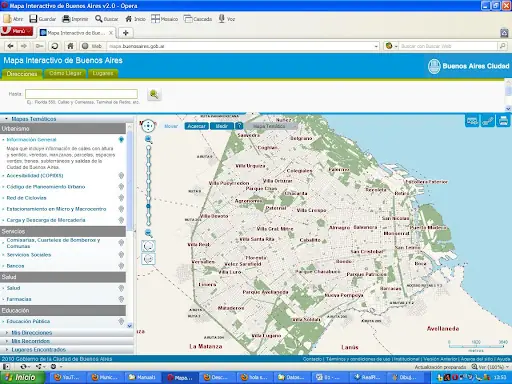
Task: Switch to the Direcciones tab
Action: coord(22,74)
